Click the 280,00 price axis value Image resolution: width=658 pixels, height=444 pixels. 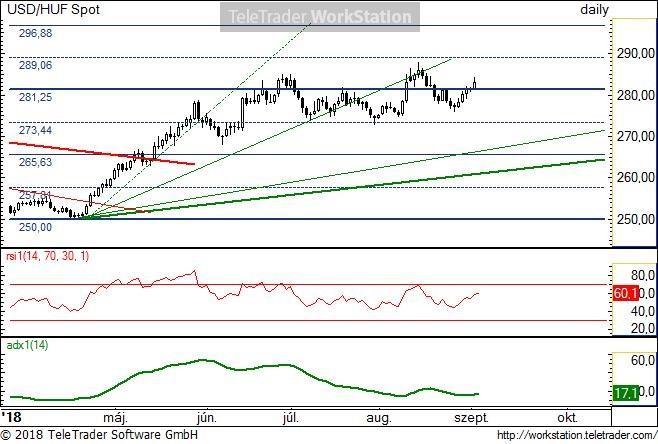click(636, 95)
